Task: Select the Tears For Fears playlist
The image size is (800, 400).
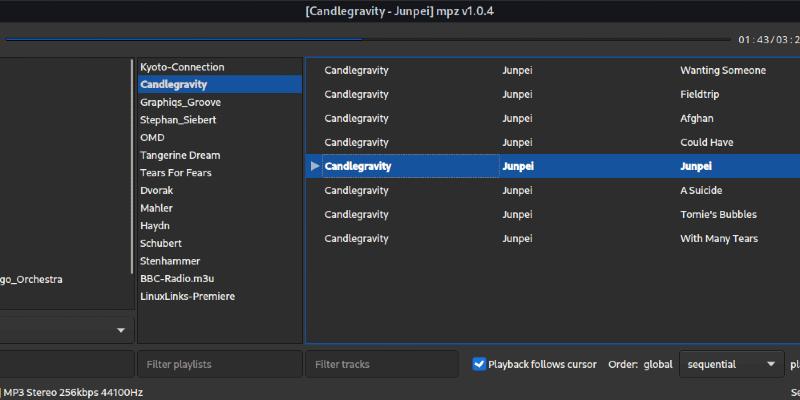Action: (175, 173)
